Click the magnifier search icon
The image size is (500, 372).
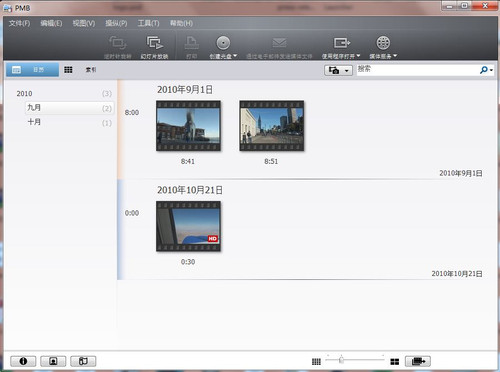tap(483, 70)
